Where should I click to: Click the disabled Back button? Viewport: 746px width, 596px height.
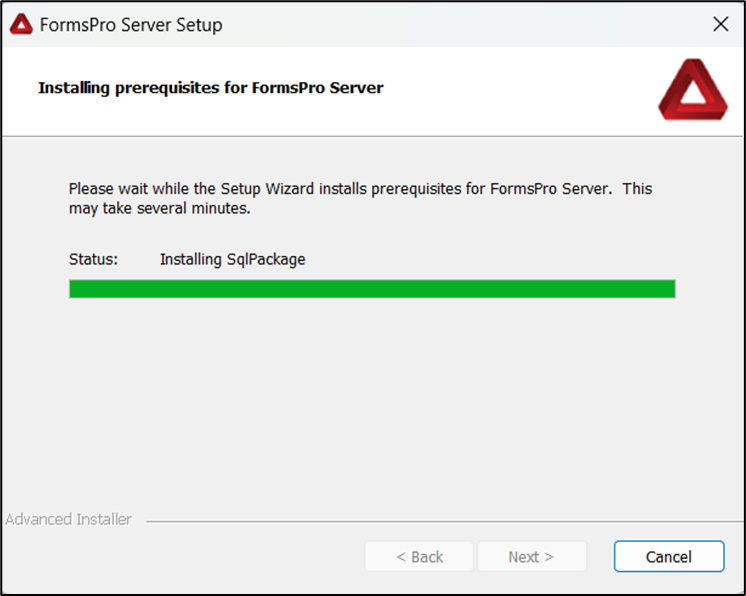419,557
